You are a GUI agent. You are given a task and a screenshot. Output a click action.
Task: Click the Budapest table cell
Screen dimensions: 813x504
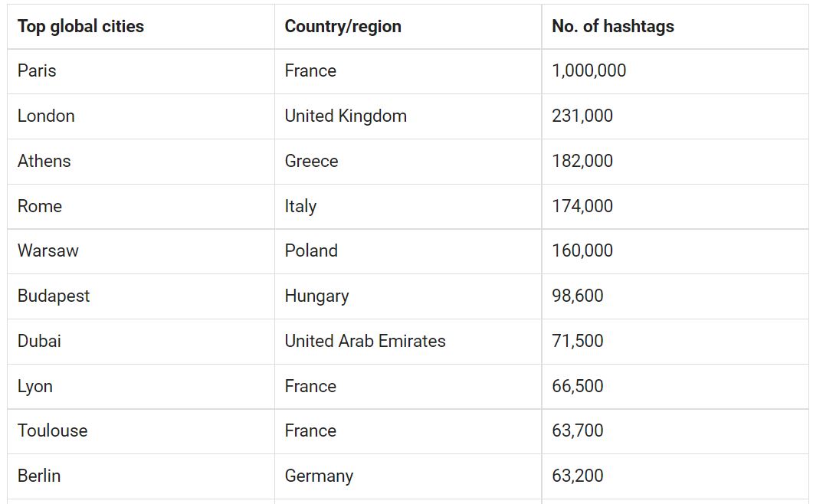tap(140, 296)
